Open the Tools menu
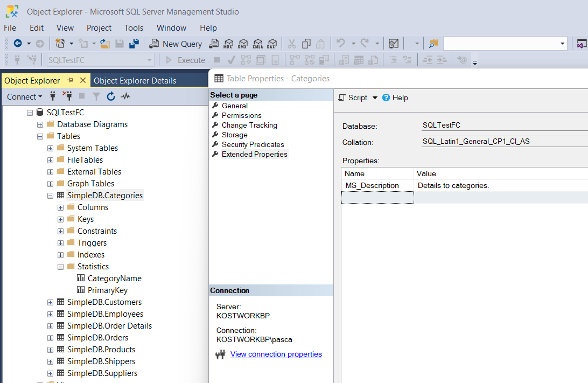The height and width of the screenshot is (383, 588). point(134,28)
